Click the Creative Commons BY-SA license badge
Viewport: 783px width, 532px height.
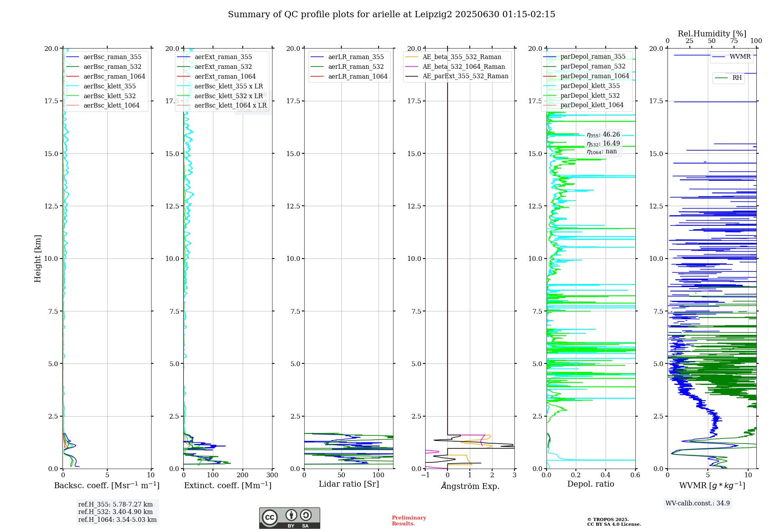(289, 518)
